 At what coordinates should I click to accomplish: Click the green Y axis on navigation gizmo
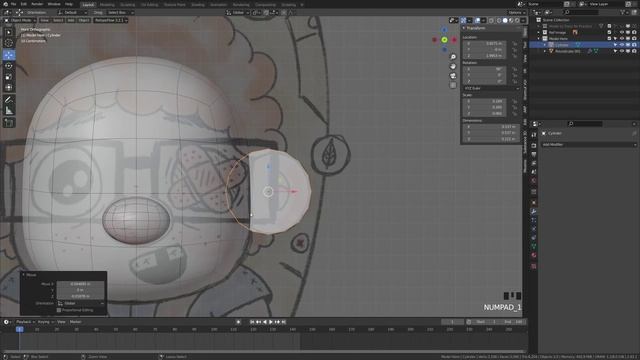tap(444, 40)
